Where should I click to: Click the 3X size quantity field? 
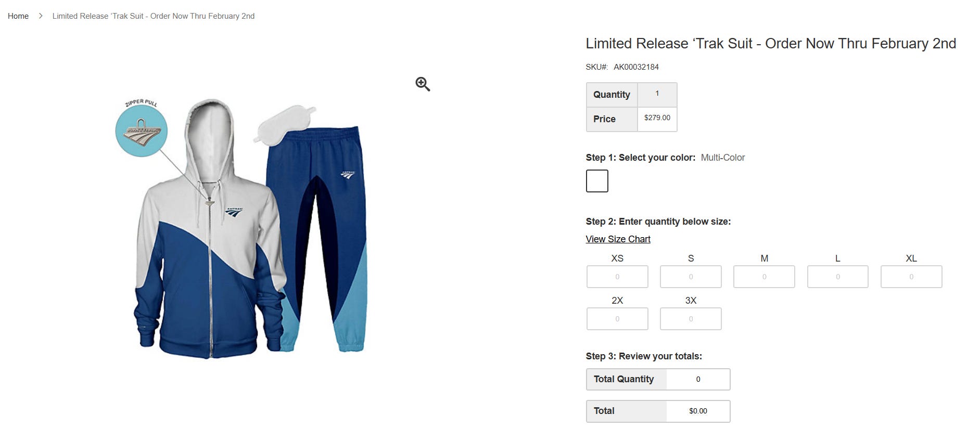(x=691, y=319)
